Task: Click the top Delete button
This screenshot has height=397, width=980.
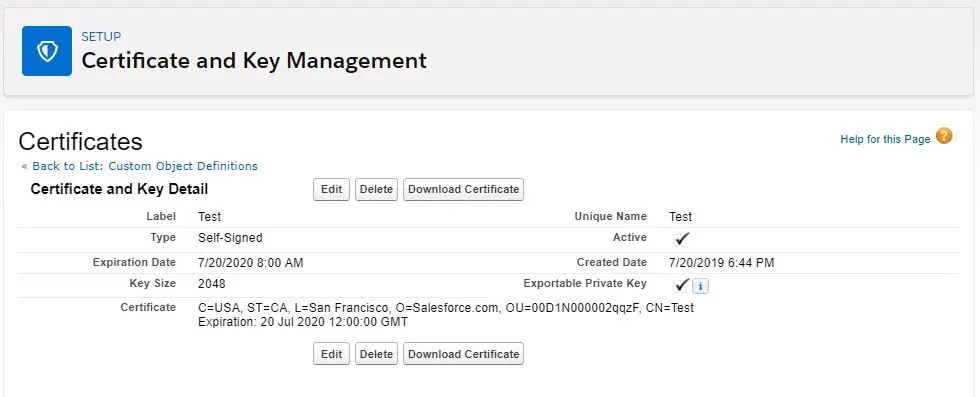Action: [376, 189]
